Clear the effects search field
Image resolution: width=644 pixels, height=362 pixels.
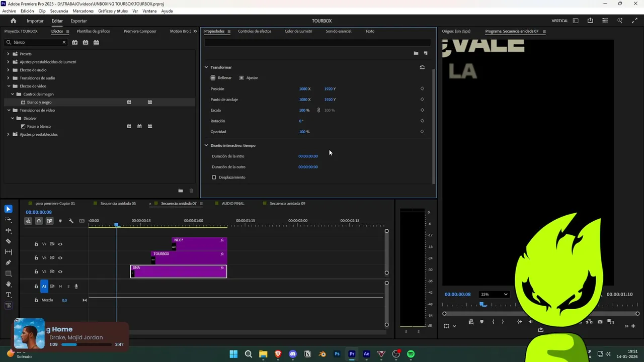[64, 42]
